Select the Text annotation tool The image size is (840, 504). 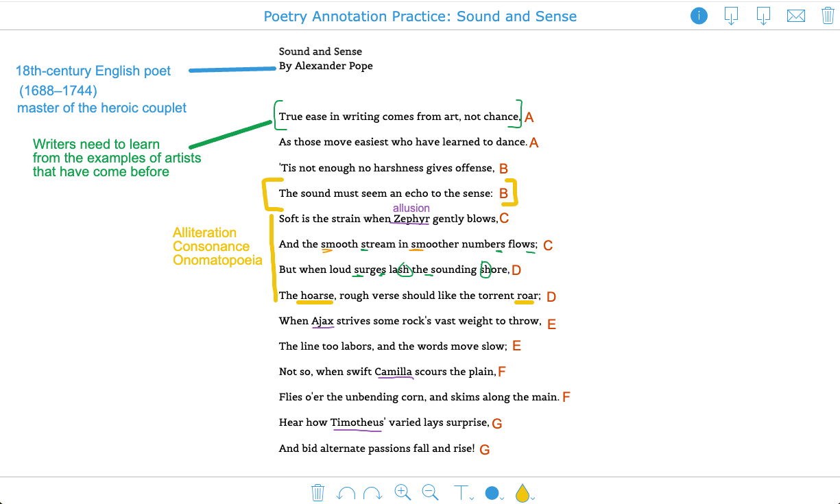[461, 492]
